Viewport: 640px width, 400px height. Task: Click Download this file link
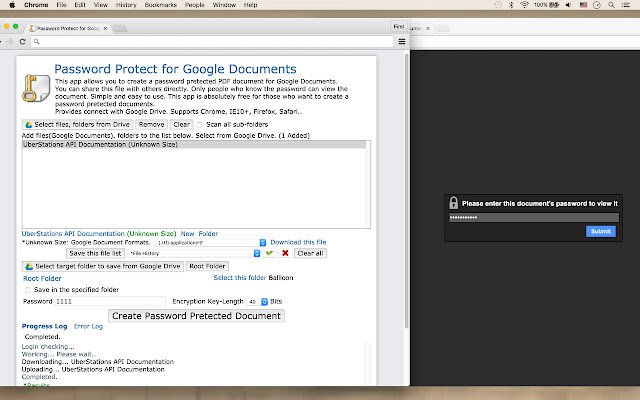[x=298, y=242]
